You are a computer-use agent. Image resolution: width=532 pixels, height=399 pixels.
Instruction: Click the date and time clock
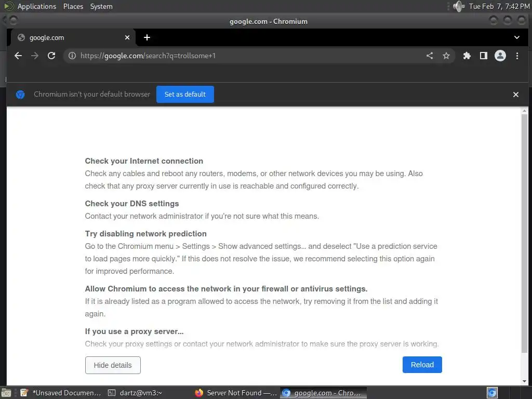[499, 6]
